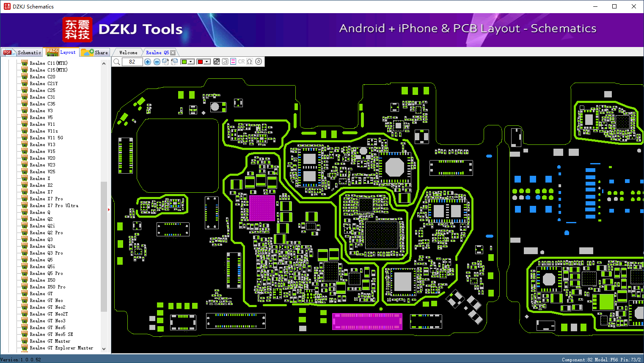Viewport: 644px width, 363px height.
Task: Click the magnifier search icon in layout toolbar
Action: (117, 62)
